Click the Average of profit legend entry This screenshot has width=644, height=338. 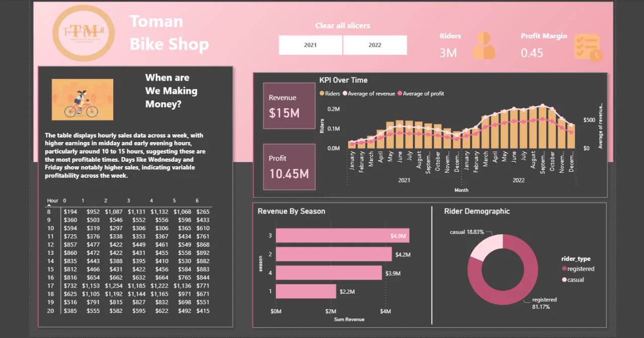421,94
